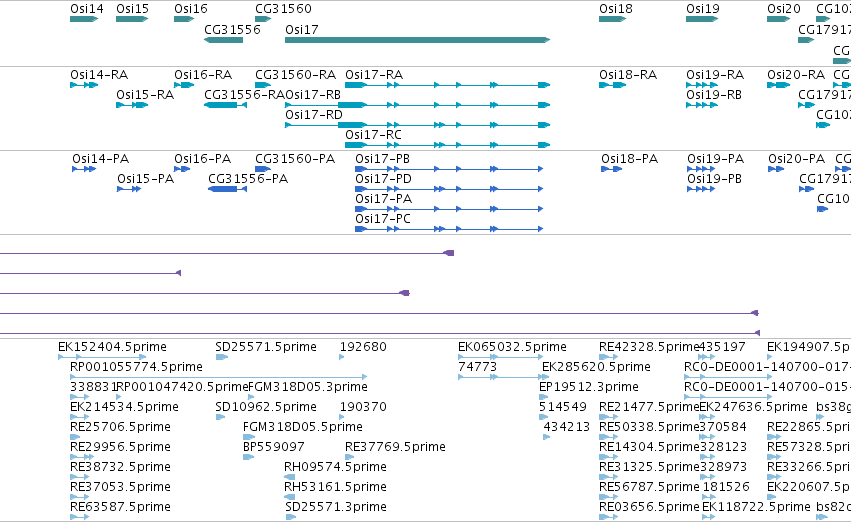The width and height of the screenshot is (851, 522).
Task: Select the Osi20-RA transcript label
Action: pyautogui.click(x=796, y=74)
